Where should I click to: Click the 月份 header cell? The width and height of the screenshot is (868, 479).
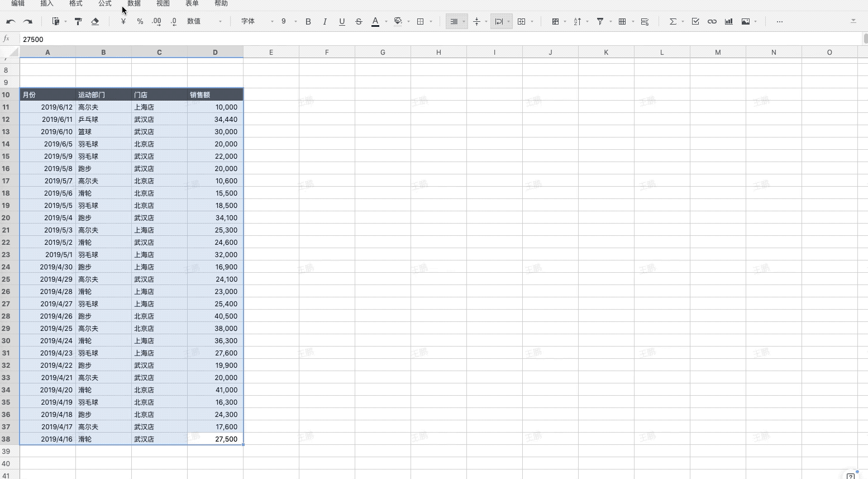(x=47, y=94)
